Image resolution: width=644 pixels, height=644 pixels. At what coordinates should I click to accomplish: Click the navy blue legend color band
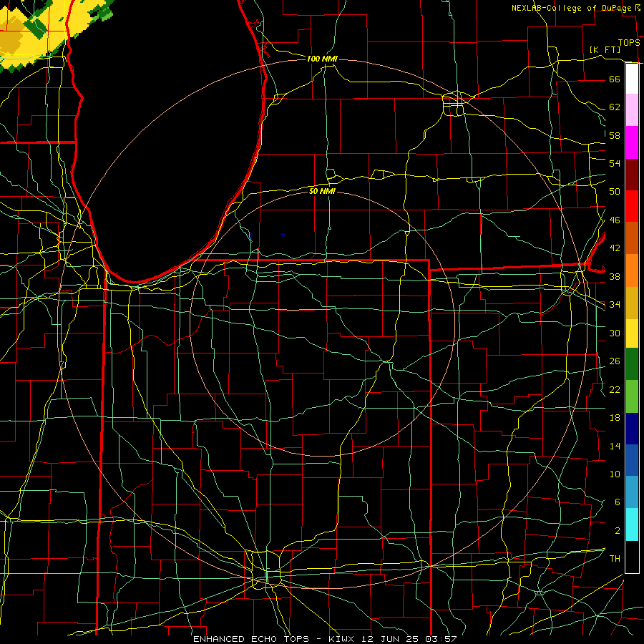coord(632,429)
